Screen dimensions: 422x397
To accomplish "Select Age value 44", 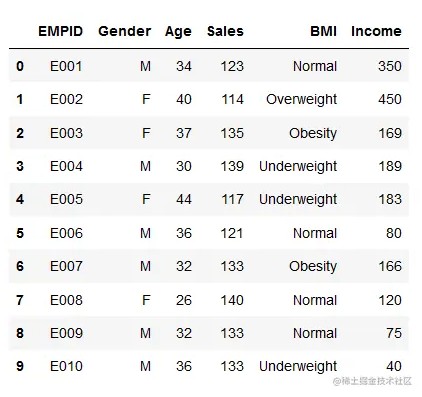I will coord(184,199).
